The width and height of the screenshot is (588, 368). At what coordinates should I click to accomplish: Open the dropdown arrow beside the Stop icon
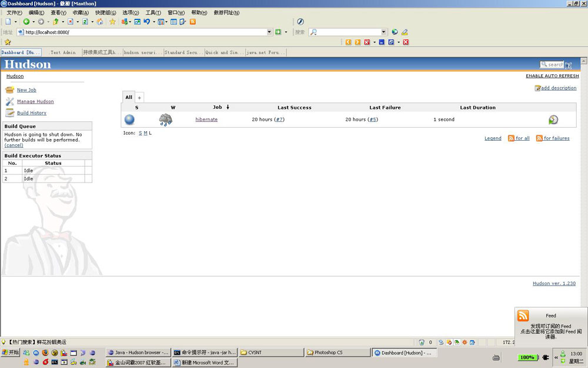click(78, 22)
